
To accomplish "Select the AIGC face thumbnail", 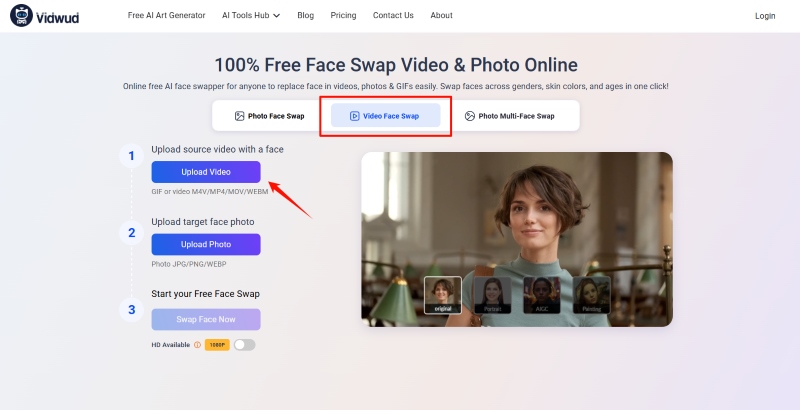I will pos(542,295).
